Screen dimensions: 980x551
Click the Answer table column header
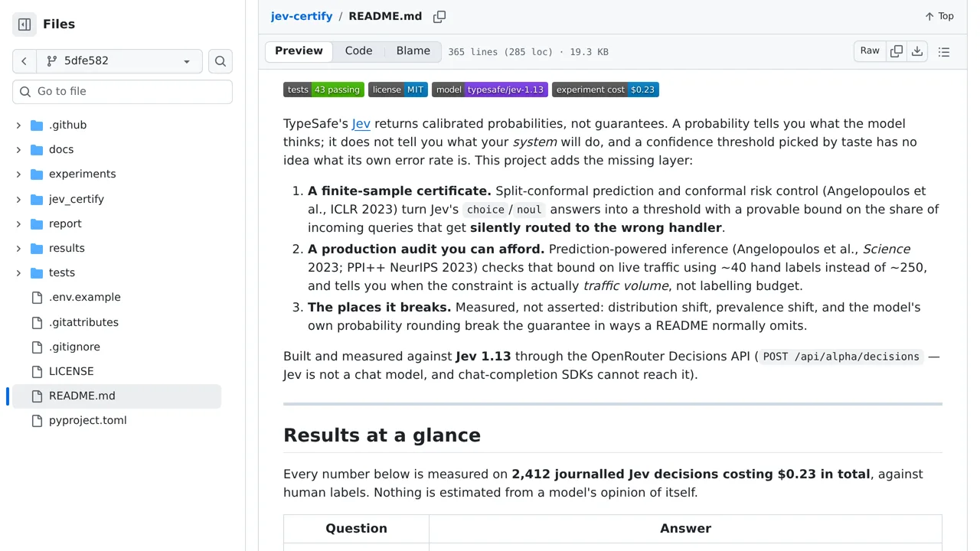[x=685, y=528]
